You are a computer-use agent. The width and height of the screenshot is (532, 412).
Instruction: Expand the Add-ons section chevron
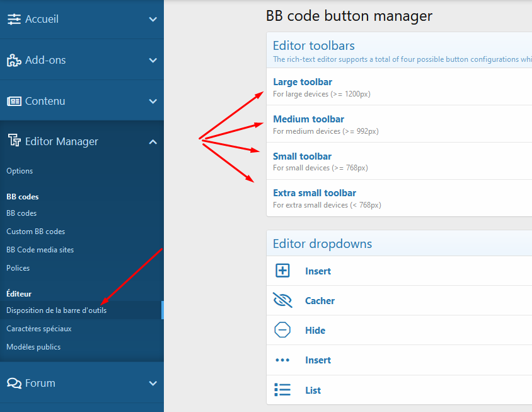(153, 61)
